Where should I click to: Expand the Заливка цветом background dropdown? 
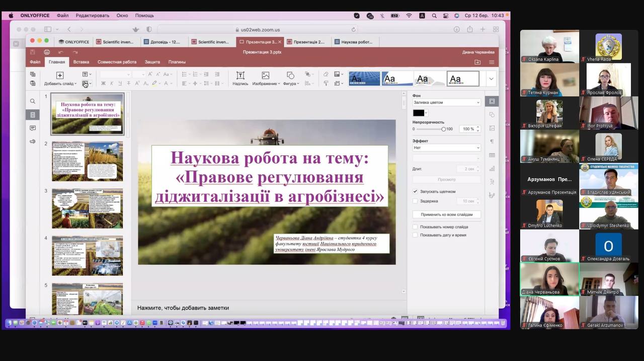446,102
